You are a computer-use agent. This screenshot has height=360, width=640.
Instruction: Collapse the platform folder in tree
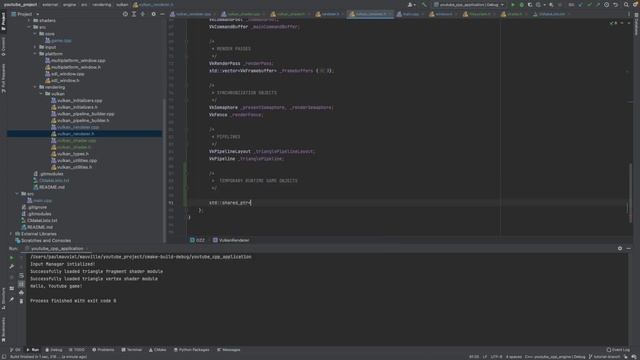coord(36,53)
